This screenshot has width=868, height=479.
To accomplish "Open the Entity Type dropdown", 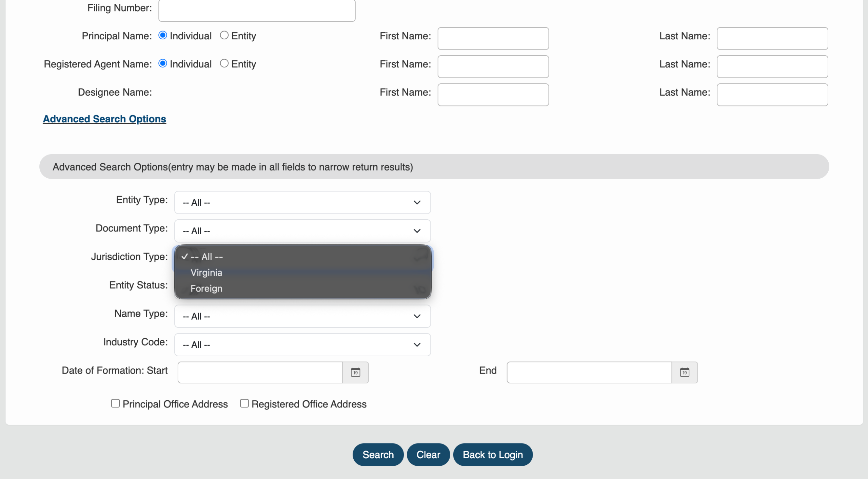I will click(302, 202).
